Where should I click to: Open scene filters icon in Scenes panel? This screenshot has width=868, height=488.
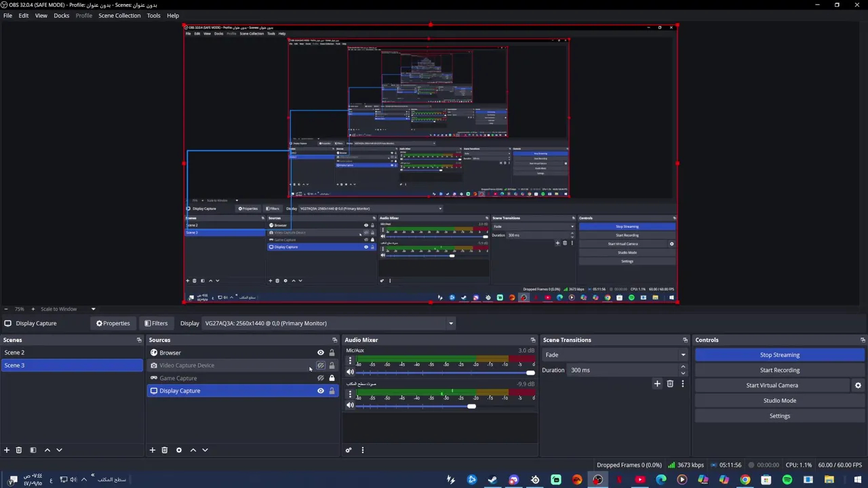tap(33, 450)
